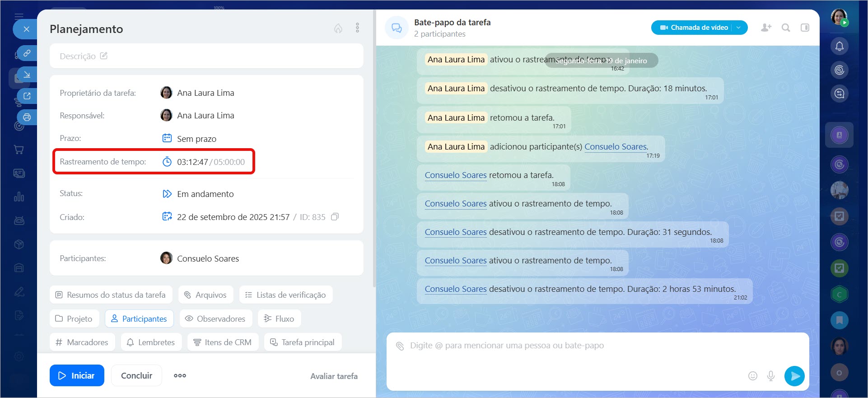This screenshot has width=868, height=398.
Task: Search within the task chat
Action: tap(786, 28)
